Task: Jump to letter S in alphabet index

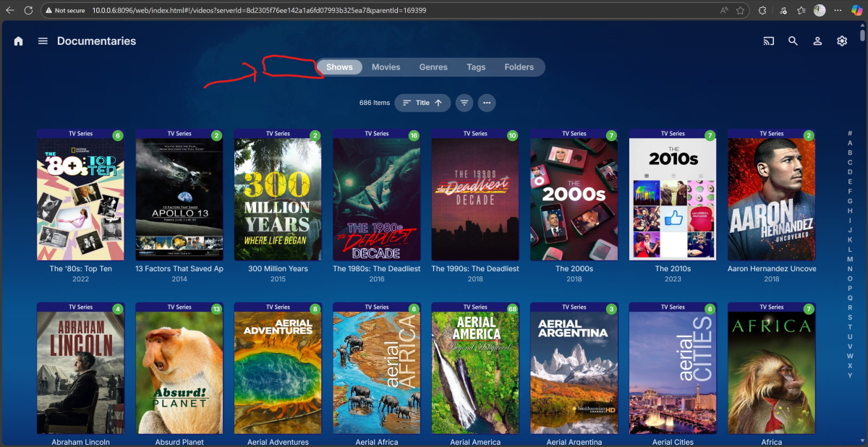Action: click(850, 317)
